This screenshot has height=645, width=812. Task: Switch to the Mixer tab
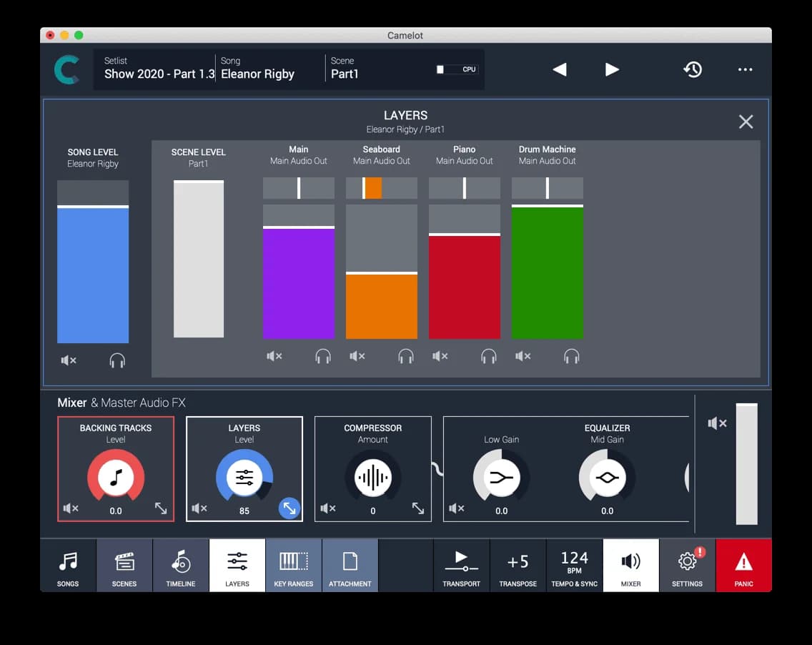point(630,565)
